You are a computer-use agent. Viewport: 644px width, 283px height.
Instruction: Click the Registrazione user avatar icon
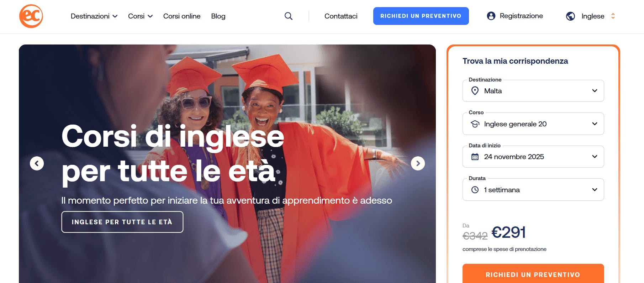point(491,16)
